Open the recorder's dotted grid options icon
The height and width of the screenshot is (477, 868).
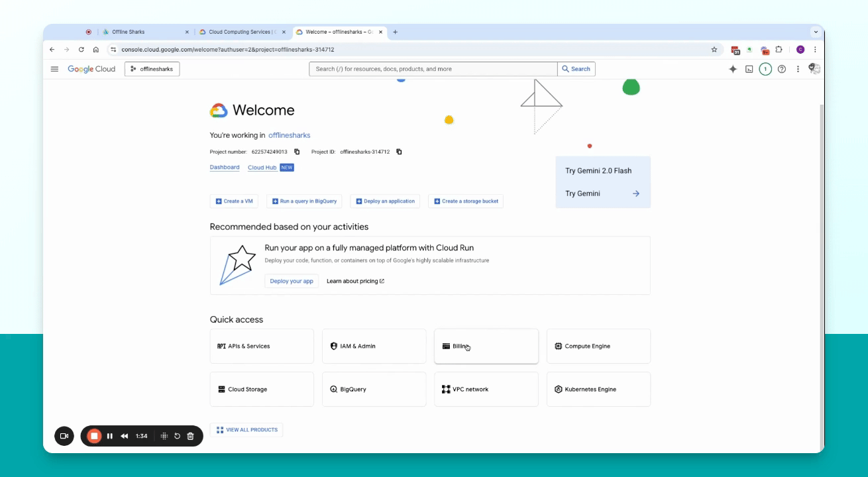[164, 436]
